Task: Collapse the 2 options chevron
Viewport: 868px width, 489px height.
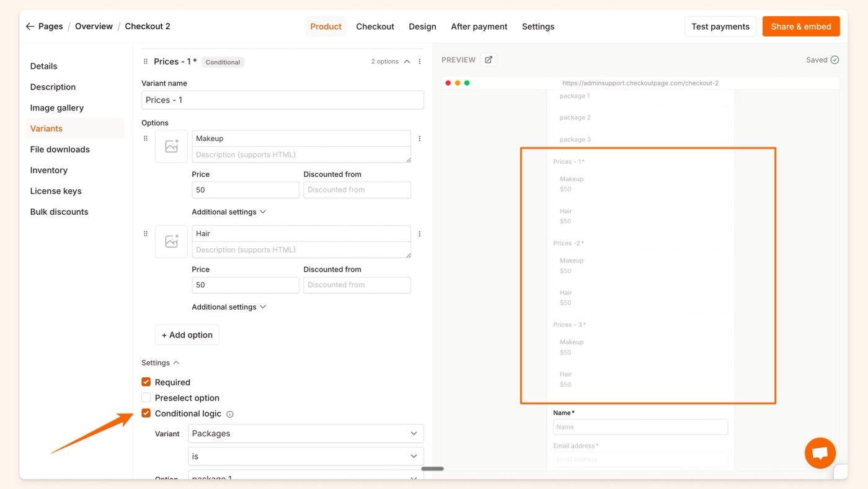Action: click(x=407, y=61)
